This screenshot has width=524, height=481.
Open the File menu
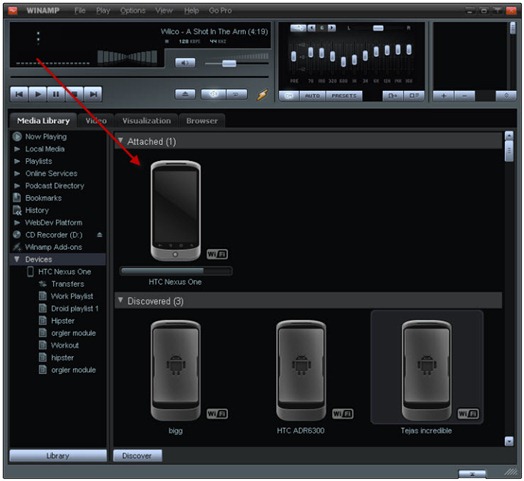click(x=80, y=11)
